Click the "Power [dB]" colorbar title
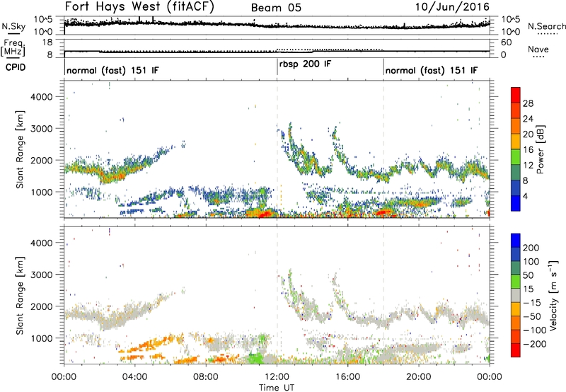Viewport: 566px width, 392px height. coord(541,149)
